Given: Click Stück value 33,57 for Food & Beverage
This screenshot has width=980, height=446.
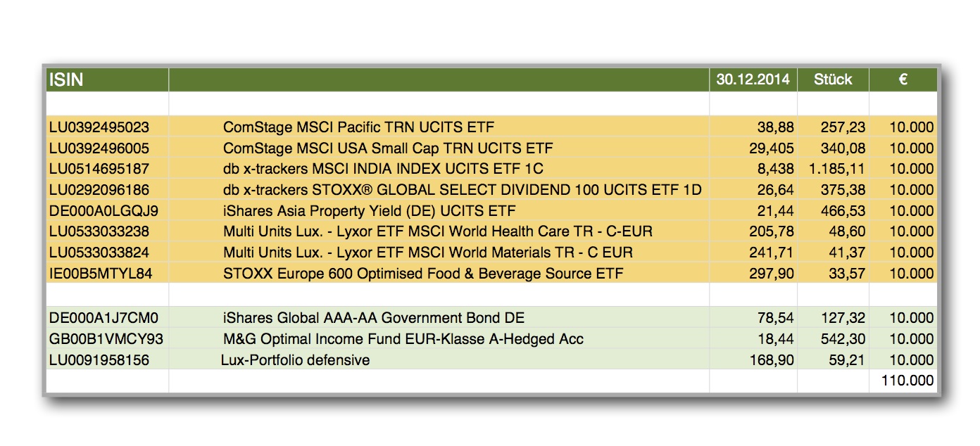Looking at the screenshot, I should click(x=847, y=273).
